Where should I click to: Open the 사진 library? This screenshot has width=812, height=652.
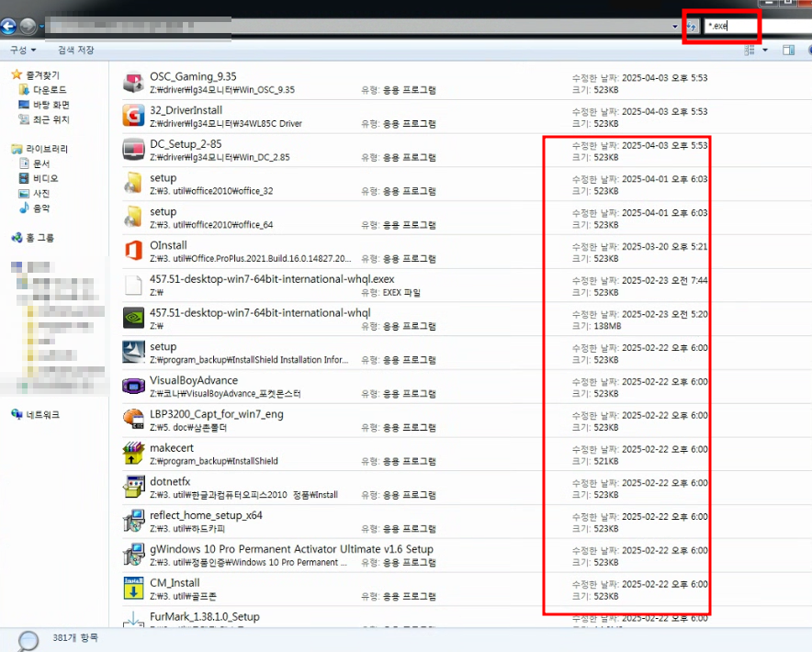click(41, 194)
